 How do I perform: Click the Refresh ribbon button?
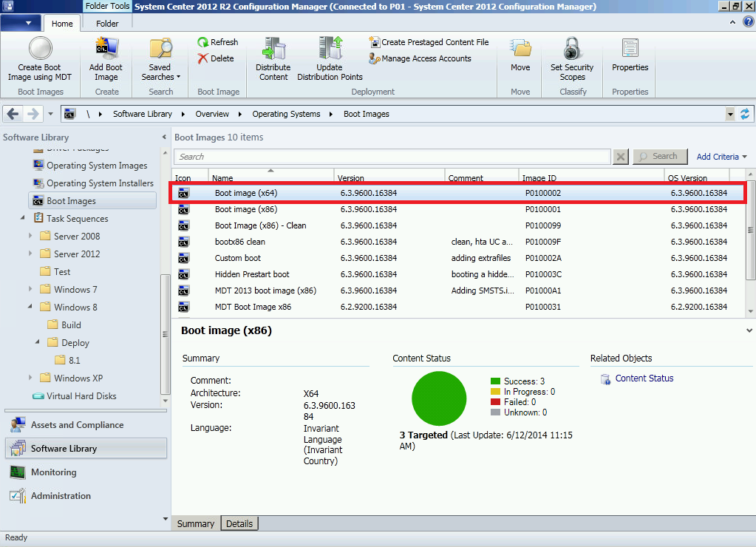tap(218, 42)
